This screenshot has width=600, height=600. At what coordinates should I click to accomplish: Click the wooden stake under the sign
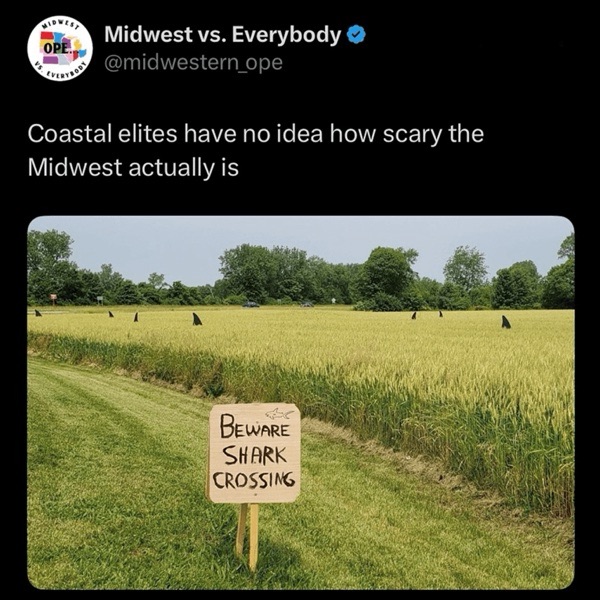pyautogui.click(x=248, y=536)
